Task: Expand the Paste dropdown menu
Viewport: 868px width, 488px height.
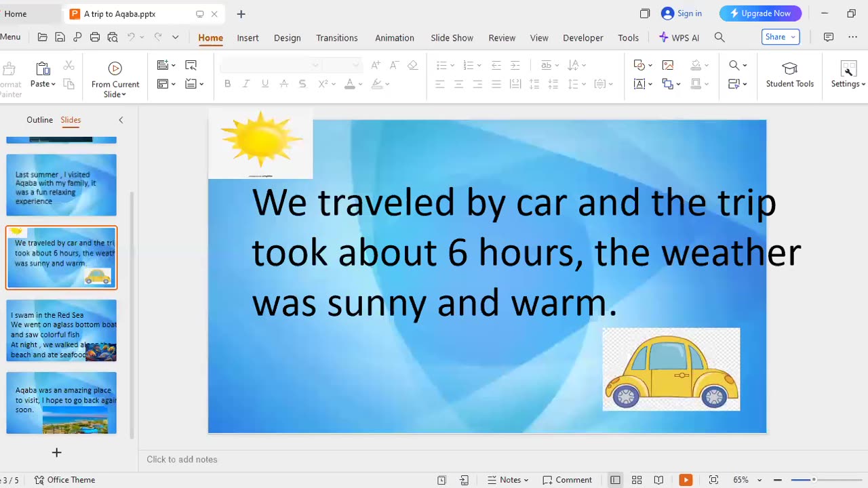Action: pyautogui.click(x=53, y=84)
